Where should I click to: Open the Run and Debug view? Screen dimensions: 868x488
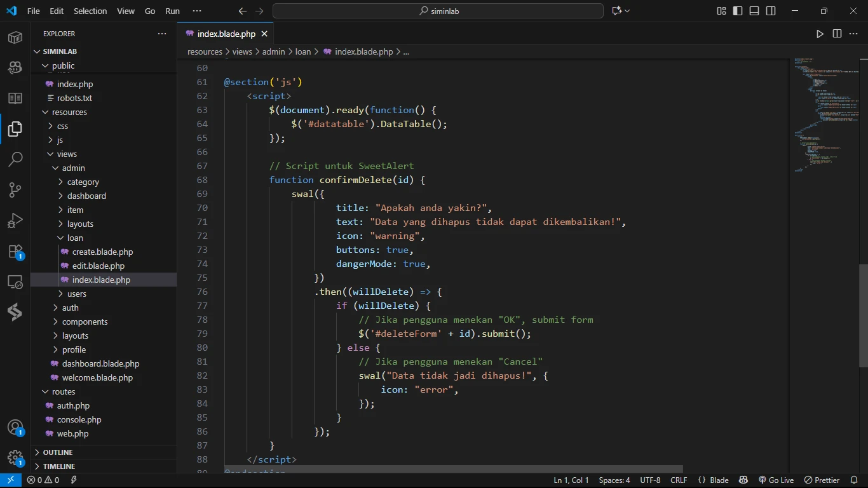(x=15, y=220)
